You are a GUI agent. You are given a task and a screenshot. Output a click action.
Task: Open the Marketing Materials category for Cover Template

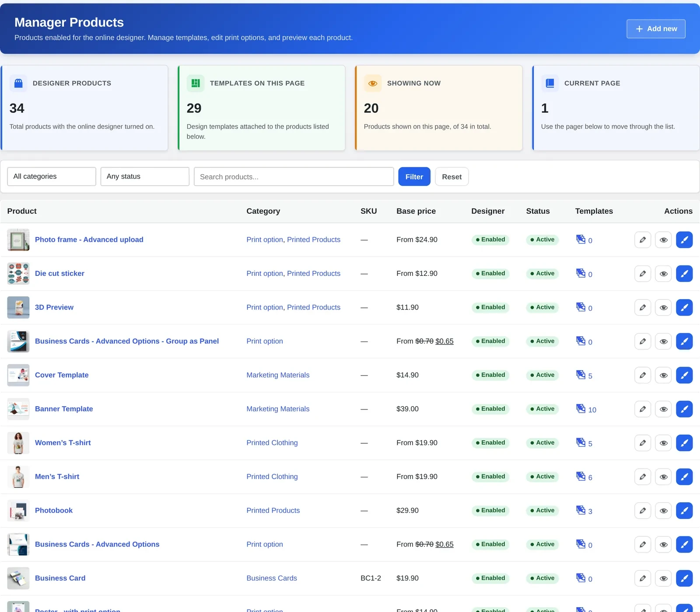click(278, 375)
